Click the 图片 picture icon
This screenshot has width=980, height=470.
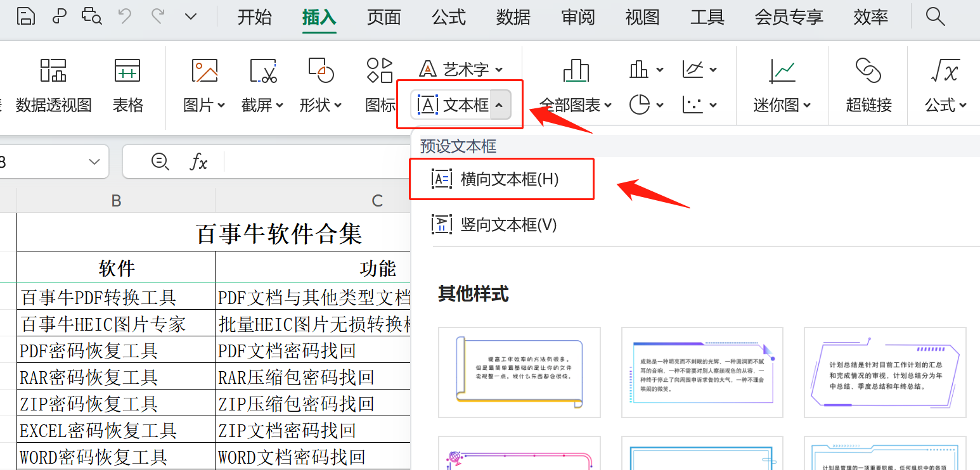(205, 70)
